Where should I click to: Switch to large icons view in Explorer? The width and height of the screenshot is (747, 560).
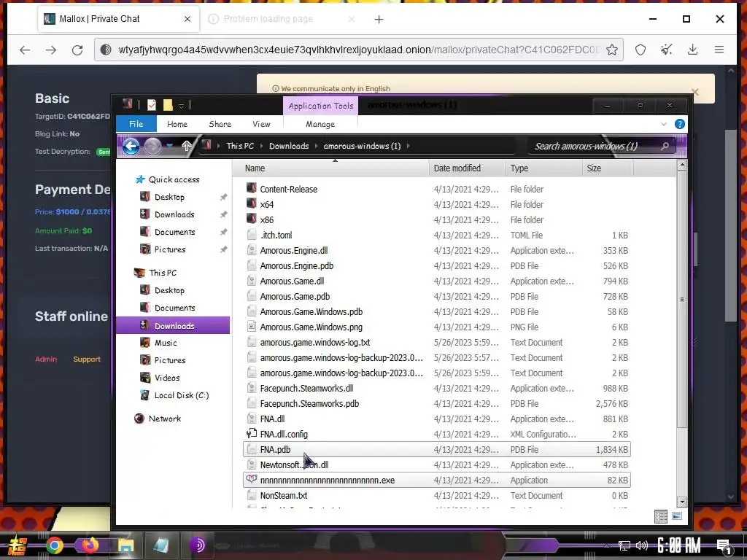(x=677, y=516)
